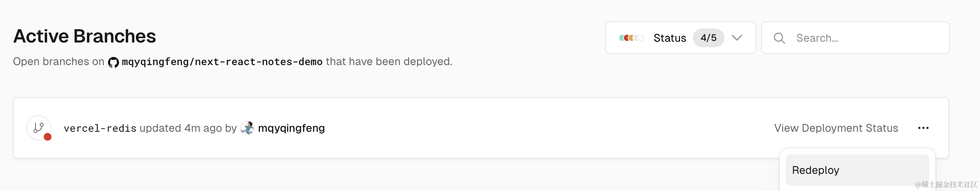Click the magnifying glass search icon

pos(779,38)
